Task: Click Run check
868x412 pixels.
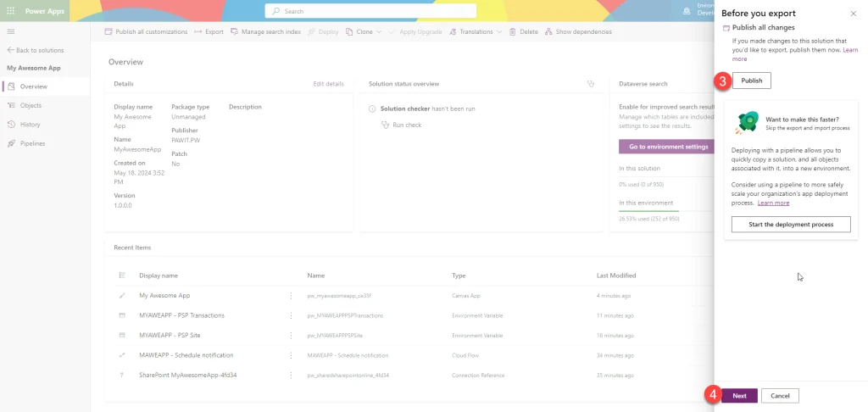Action: (401, 125)
